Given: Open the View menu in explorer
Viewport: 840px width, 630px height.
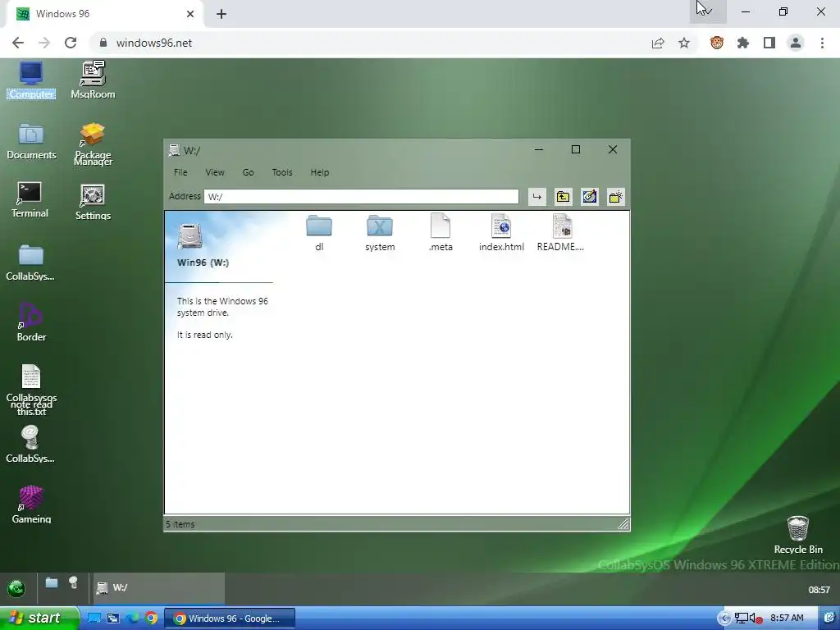Looking at the screenshot, I should point(215,172).
